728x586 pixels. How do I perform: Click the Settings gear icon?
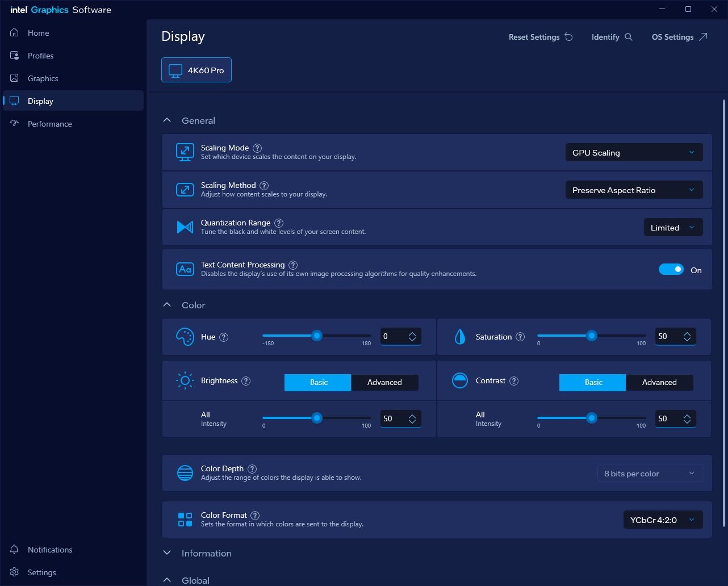(15, 572)
